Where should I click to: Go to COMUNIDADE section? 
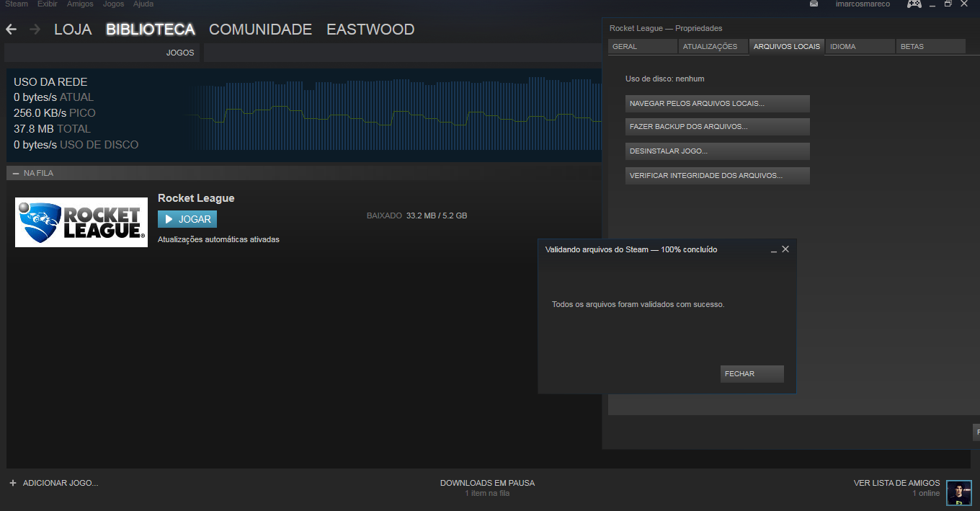[x=260, y=30]
